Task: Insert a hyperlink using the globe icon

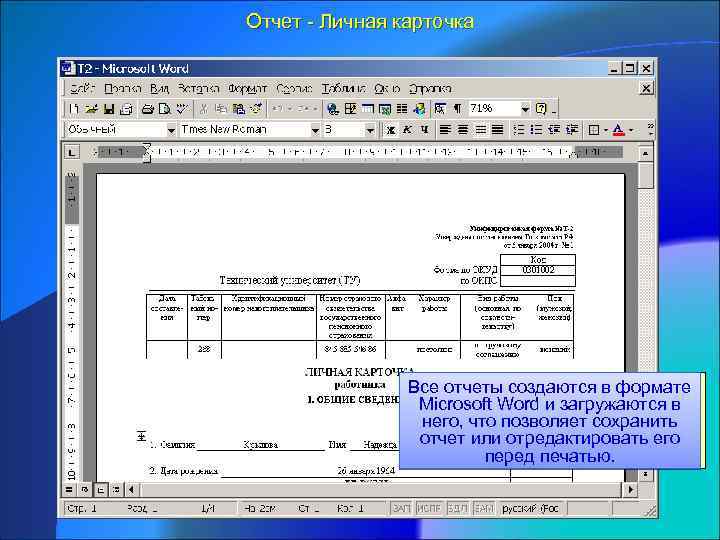Action: point(333,109)
